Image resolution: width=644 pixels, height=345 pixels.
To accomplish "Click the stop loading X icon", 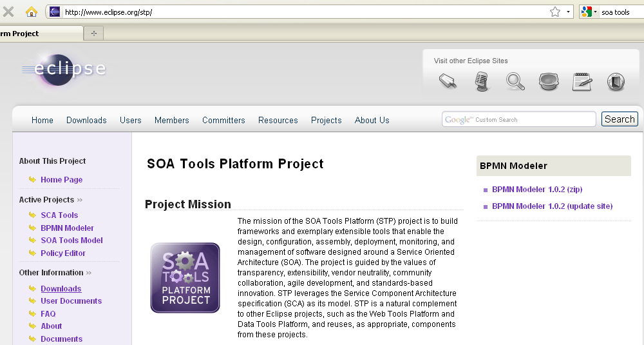I will pos(8,12).
